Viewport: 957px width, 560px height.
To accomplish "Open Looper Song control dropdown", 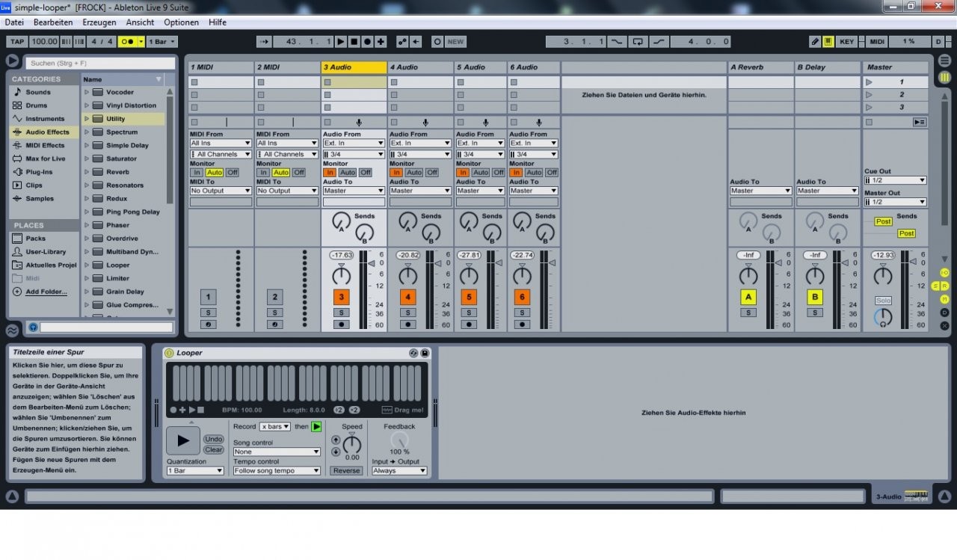I will (x=277, y=452).
